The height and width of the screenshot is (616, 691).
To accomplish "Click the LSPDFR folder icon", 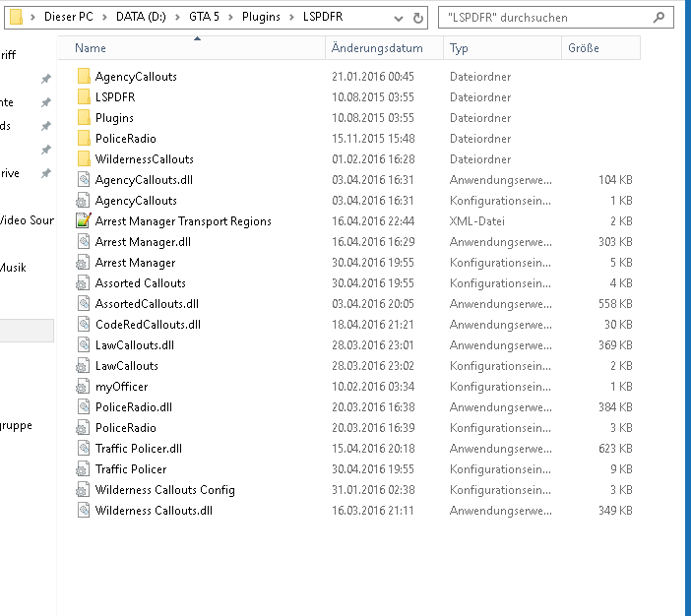I will pos(84,97).
